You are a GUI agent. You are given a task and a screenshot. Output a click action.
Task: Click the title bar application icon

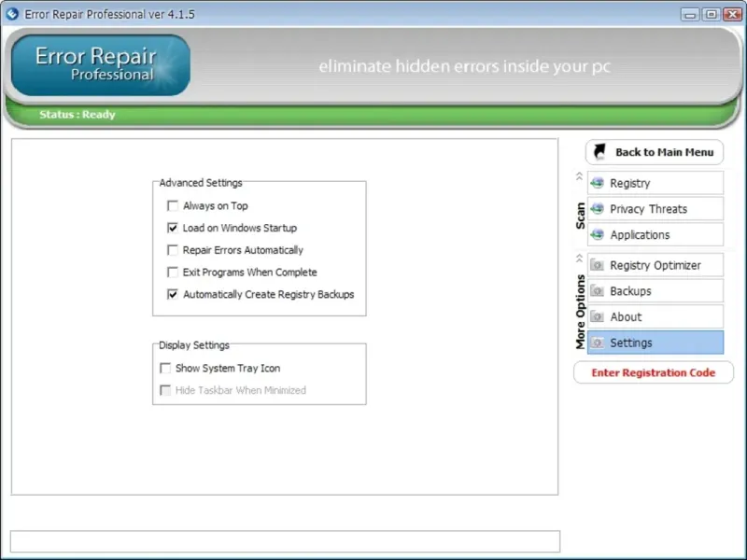pos(12,14)
